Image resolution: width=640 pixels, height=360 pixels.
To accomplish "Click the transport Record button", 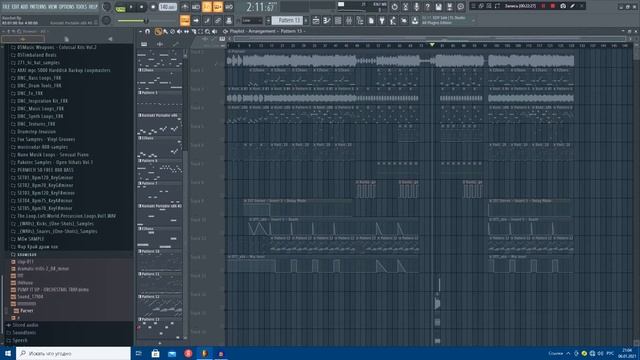I will point(153,7).
